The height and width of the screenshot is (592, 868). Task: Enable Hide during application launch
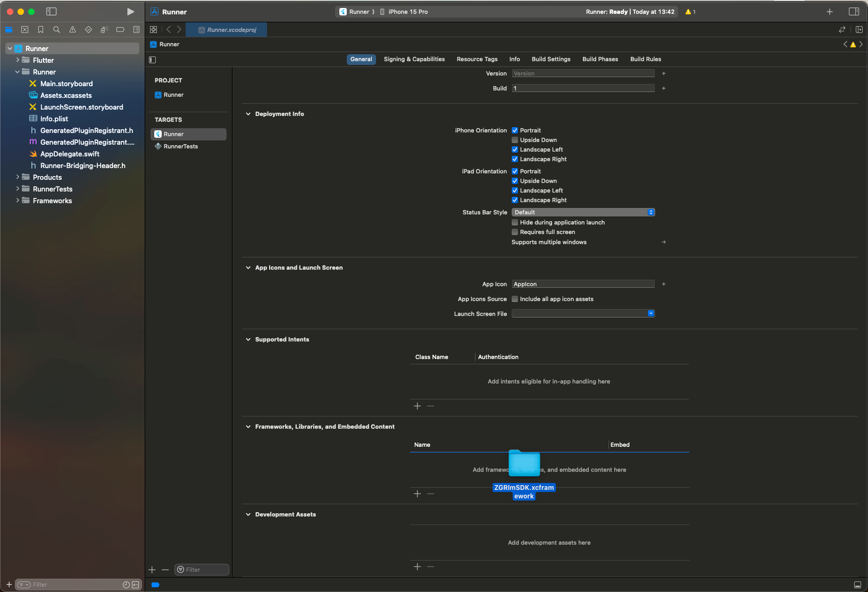[x=515, y=222]
